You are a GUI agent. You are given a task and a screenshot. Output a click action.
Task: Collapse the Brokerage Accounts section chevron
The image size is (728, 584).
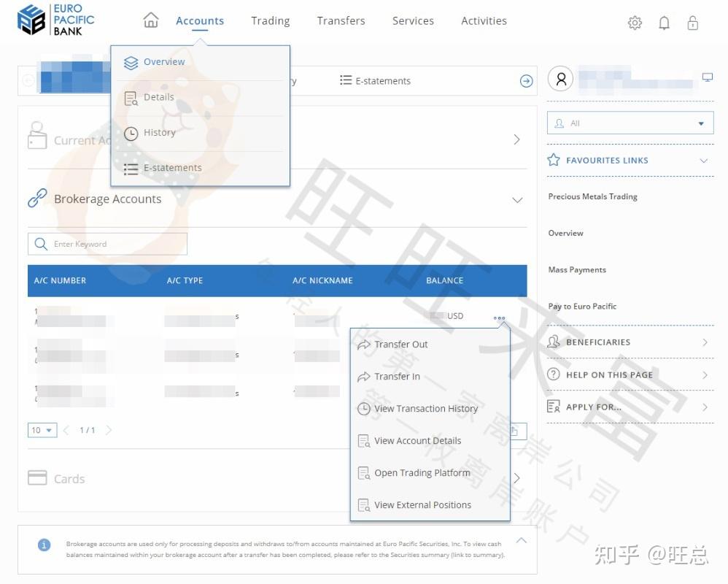(516, 200)
